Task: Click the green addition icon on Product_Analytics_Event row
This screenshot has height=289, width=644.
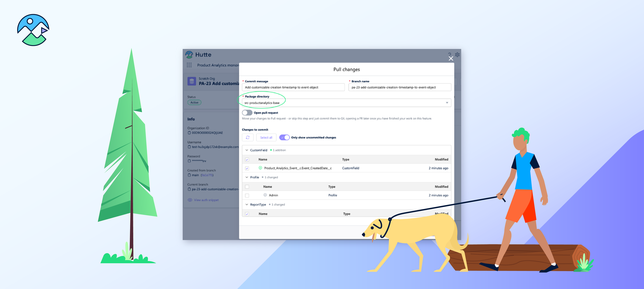Action: (260, 168)
